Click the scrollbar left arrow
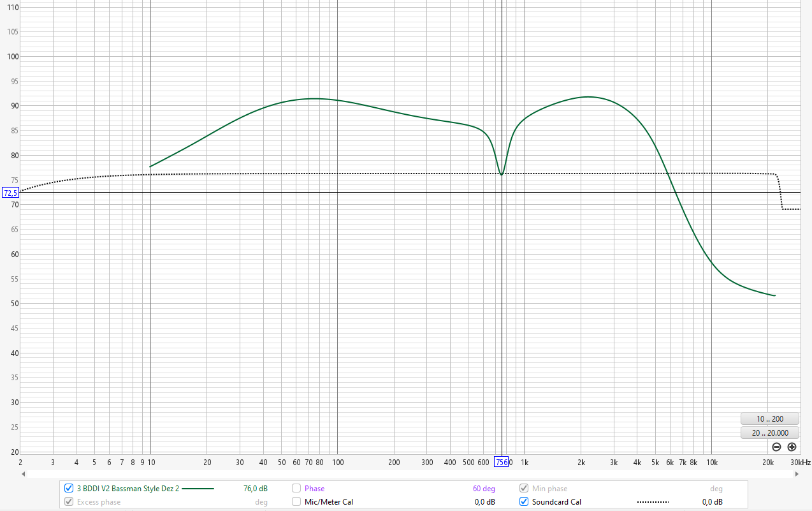The width and height of the screenshot is (812, 511). [x=24, y=474]
